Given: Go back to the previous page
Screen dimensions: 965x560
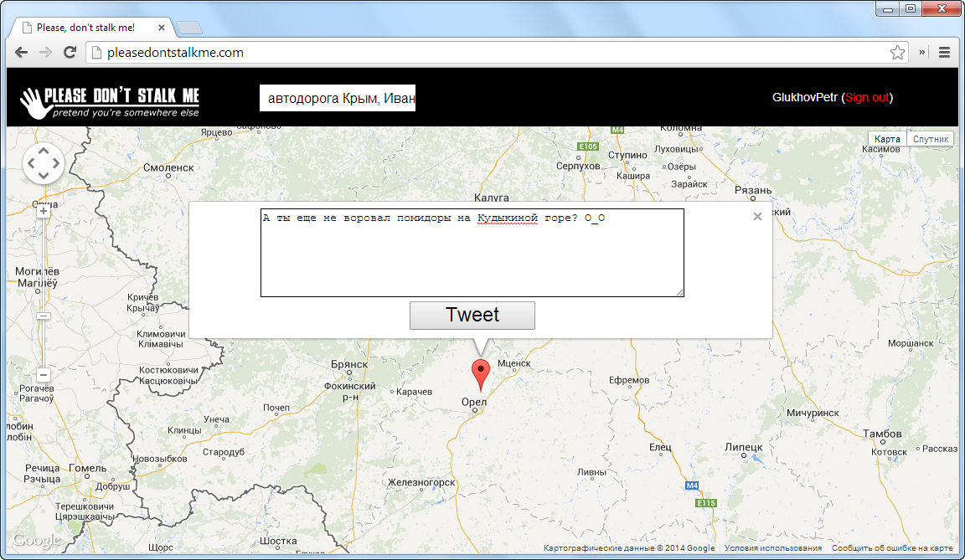Looking at the screenshot, I should [x=22, y=53].
